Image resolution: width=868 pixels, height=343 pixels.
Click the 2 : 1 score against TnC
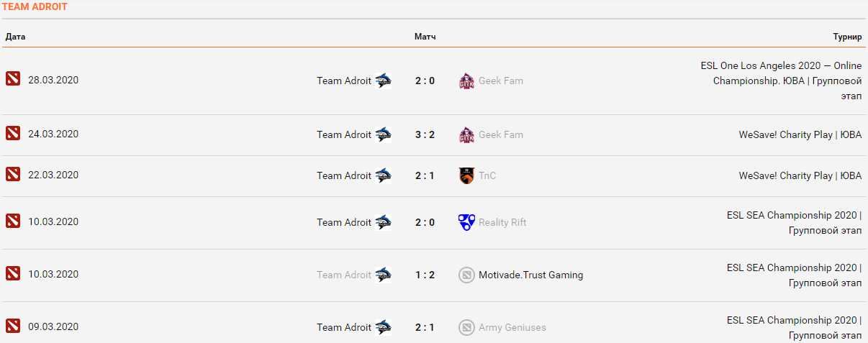(425, 175)
